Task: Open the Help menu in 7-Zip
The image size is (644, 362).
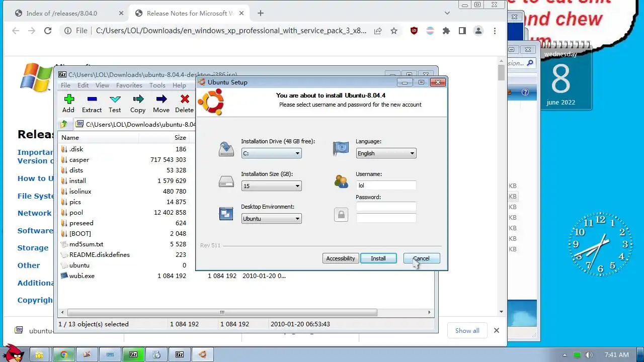Action: [x=179, y=85]
